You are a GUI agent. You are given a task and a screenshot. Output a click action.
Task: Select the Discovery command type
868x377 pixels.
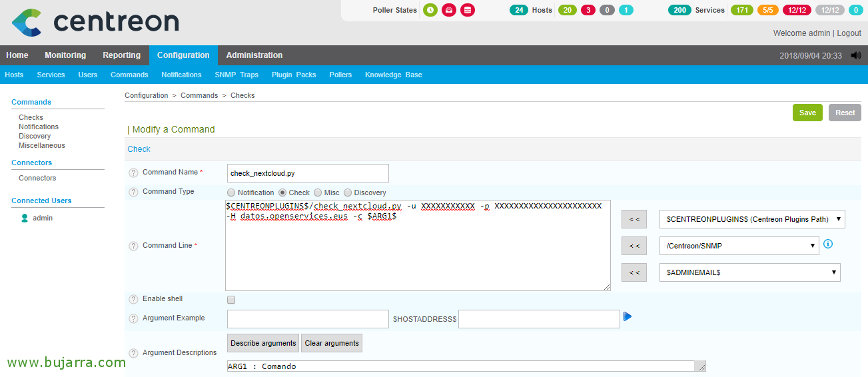click(x=348, y=192)
